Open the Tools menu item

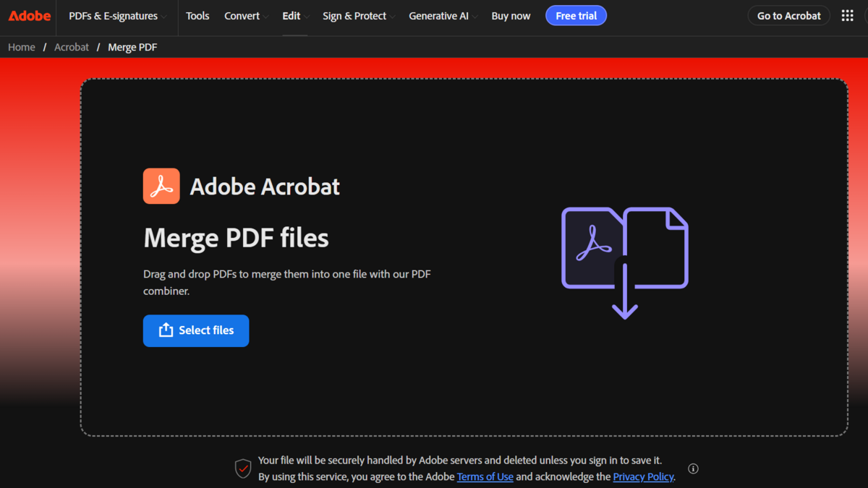[197, 15]
